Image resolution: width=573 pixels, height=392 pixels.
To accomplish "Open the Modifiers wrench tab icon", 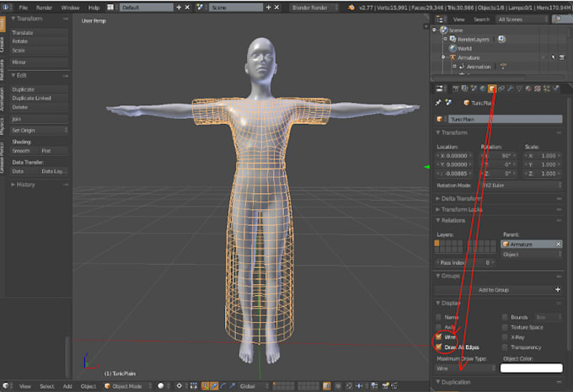I will (511, 89).
